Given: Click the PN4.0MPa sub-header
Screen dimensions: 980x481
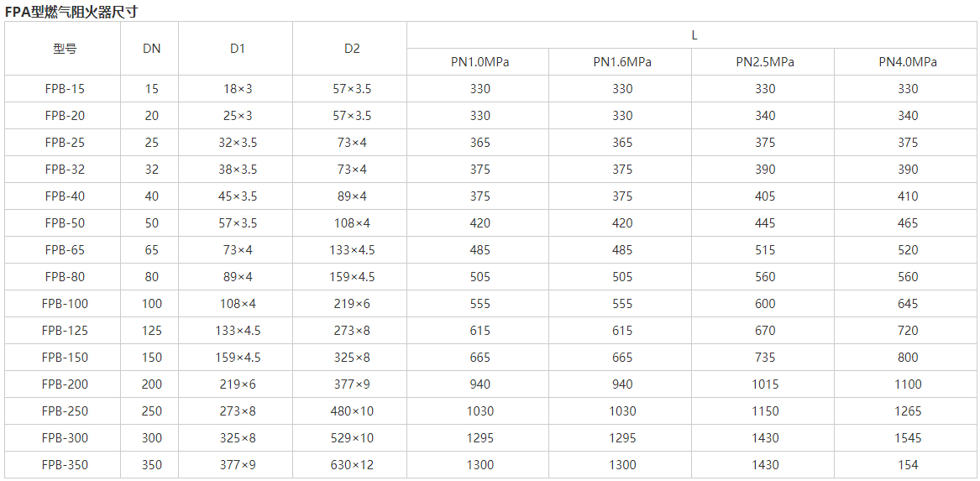Looking at the screenshot, I should click(x=908, y=62).
